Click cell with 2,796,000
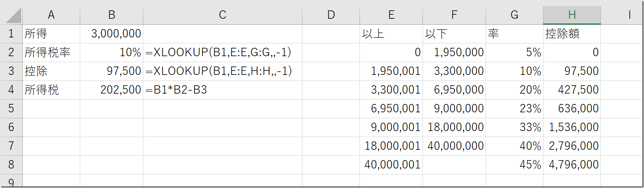Image resolution: width=644 pixels, height=188 pixels. coord(572,146)
